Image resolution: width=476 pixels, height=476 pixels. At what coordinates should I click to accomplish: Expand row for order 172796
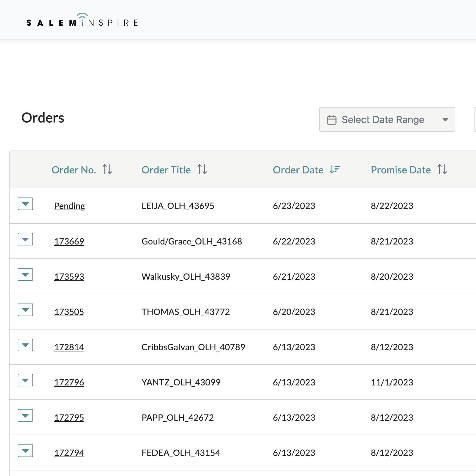[25, 380]
